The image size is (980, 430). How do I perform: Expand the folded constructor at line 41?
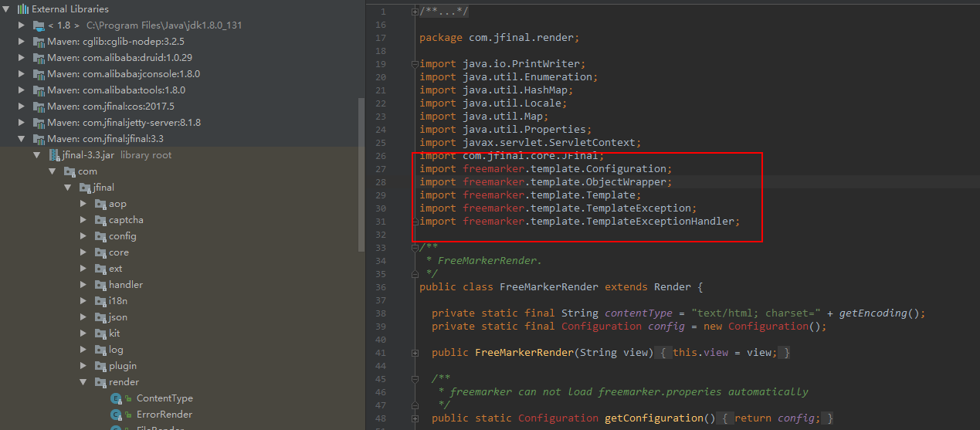pyautogui.click(x=415, y=353)
